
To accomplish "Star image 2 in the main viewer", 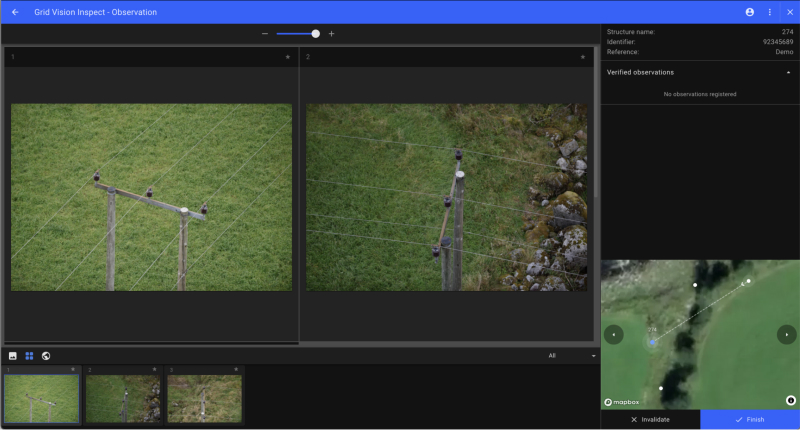I will [x=583, y=57].
